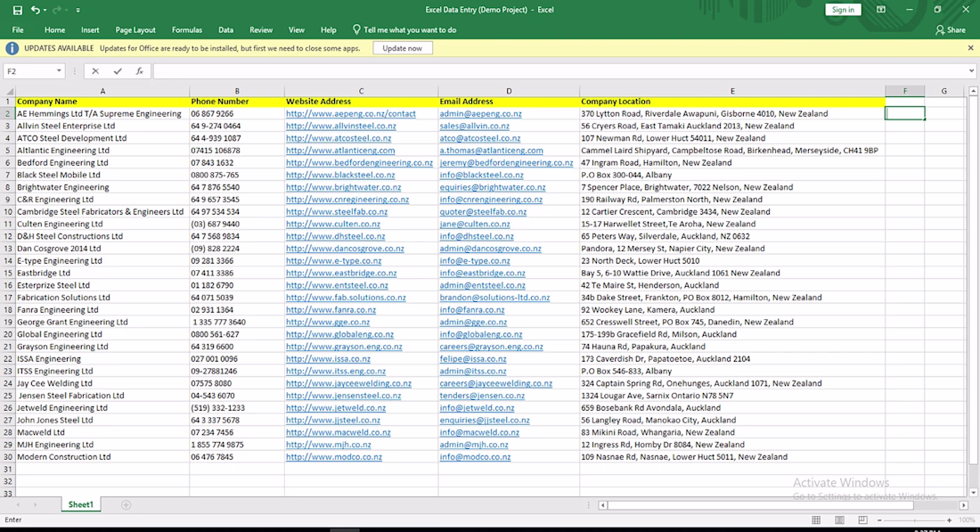Select the Brightwater Engineering cell

tap(102, 187)
